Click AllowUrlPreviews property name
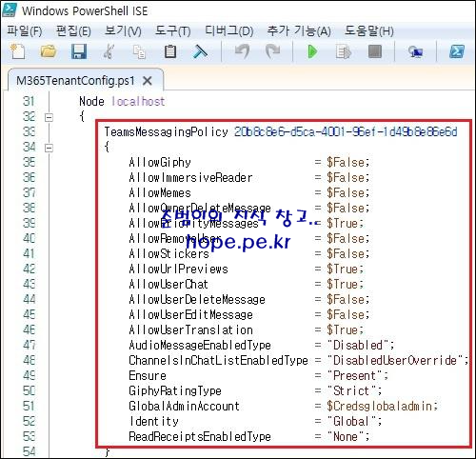Image resolution: width=476 pixels, height=459 pixels. pyautogui.click(x=178, y=269)
